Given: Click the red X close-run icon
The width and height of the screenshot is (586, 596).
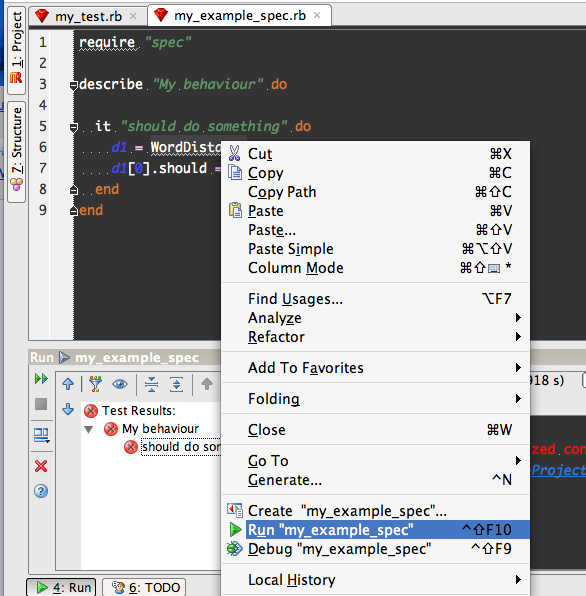Looking at the screenshot, I should coord(41,466).
